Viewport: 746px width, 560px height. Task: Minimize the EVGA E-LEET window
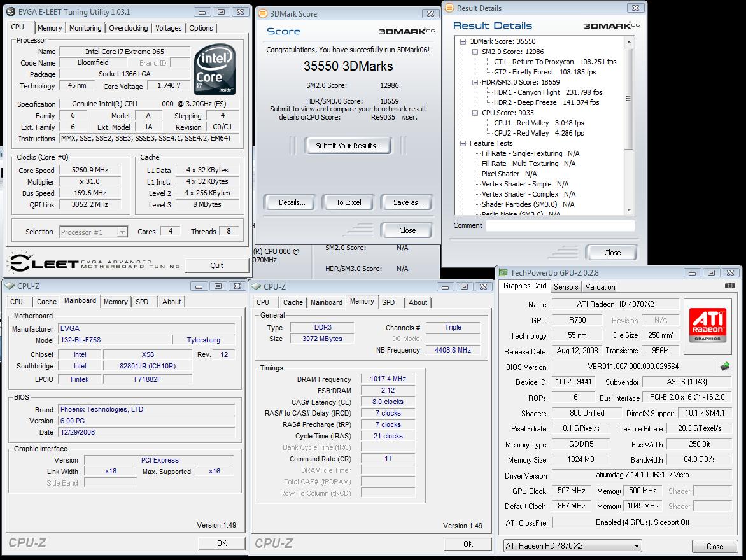[x=202, y=12]
